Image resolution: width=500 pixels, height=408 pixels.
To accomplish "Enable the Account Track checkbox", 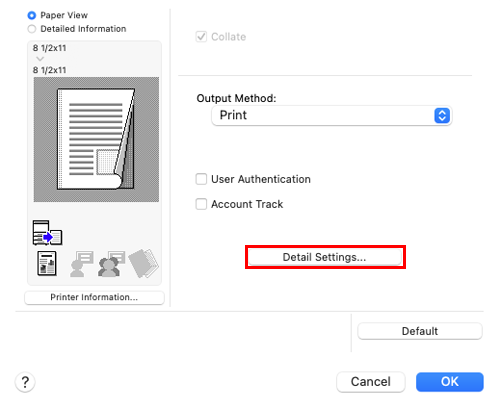I will point(201,204).
